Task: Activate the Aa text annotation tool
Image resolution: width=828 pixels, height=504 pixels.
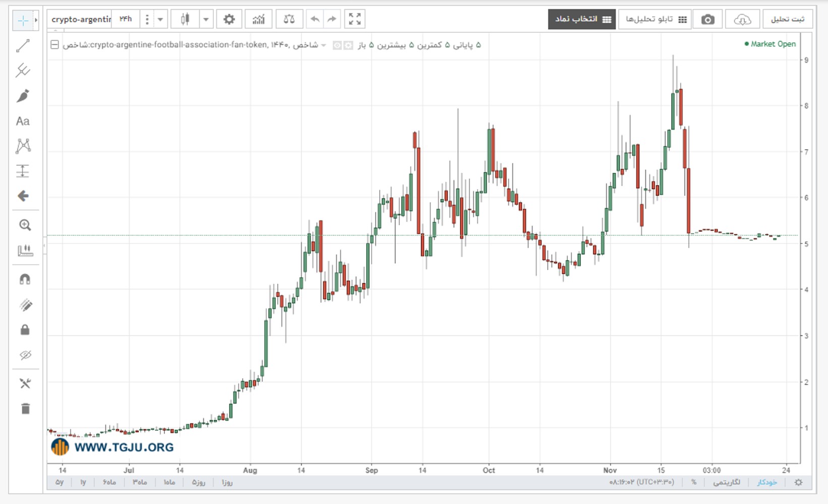Action: click(x=23, y=121)
